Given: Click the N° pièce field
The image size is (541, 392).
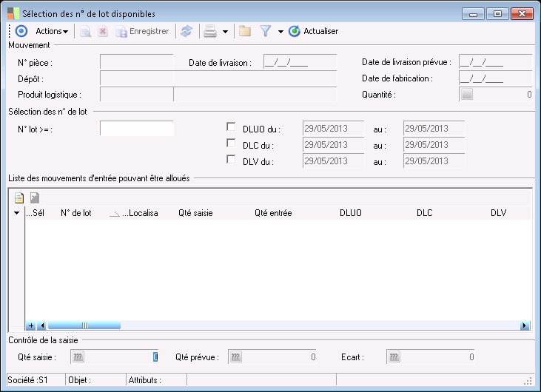Looking at the screenshot, I should [x=137, y=62].
